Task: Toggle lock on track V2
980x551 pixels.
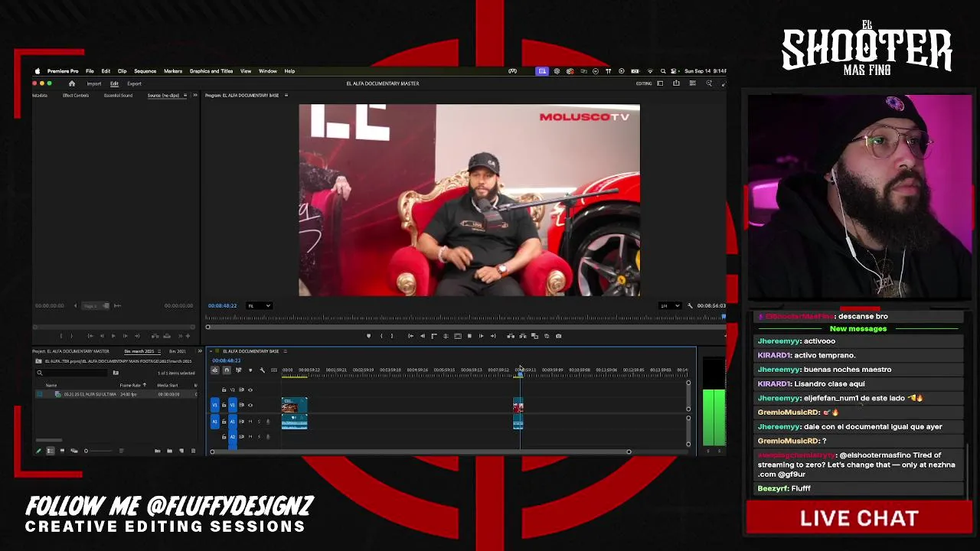Action: point(224,390)
